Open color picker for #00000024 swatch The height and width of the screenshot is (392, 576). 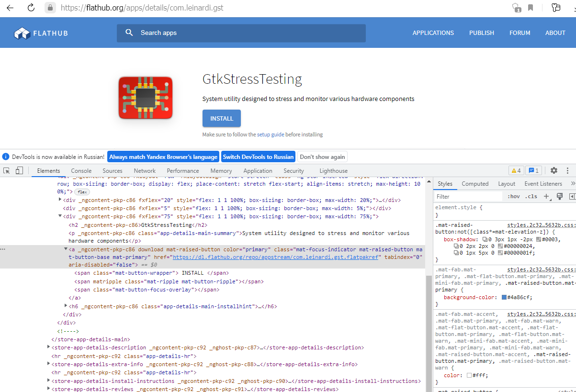(x=500, y=246)
